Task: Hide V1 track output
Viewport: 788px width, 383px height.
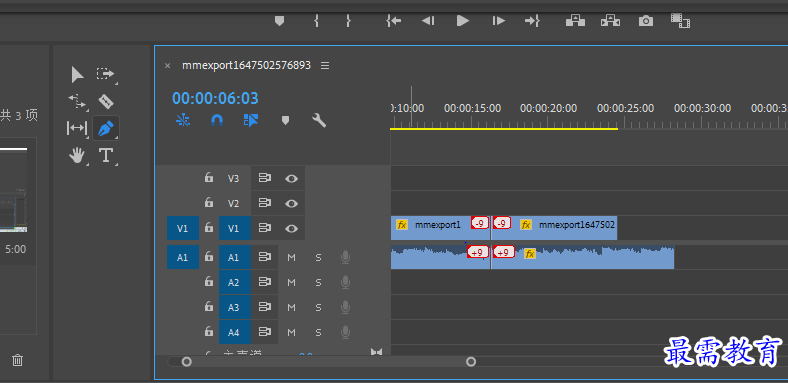Action: pos(291,228)
